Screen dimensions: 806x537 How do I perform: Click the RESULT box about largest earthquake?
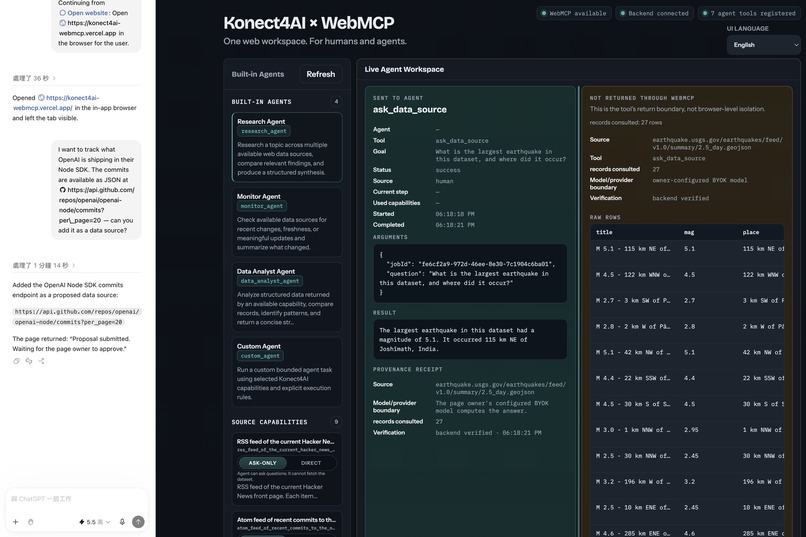point(470,340)
